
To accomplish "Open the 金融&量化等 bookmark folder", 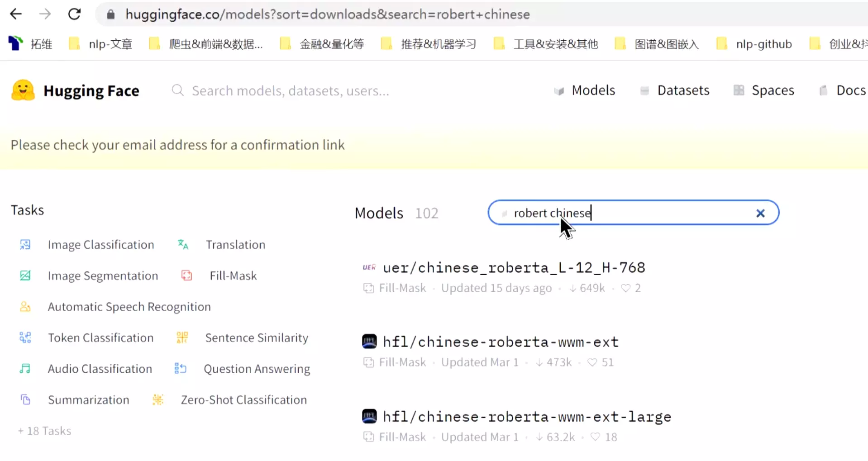I will [322, 44].
